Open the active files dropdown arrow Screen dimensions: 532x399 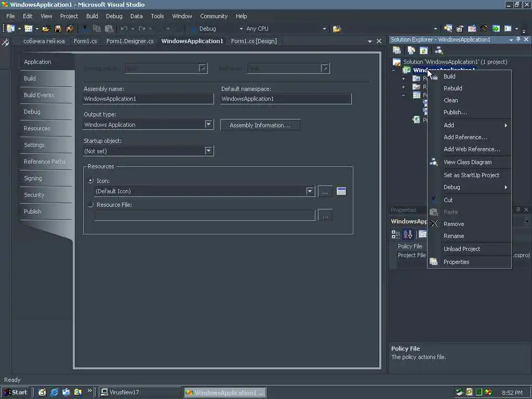coord(370,42)
